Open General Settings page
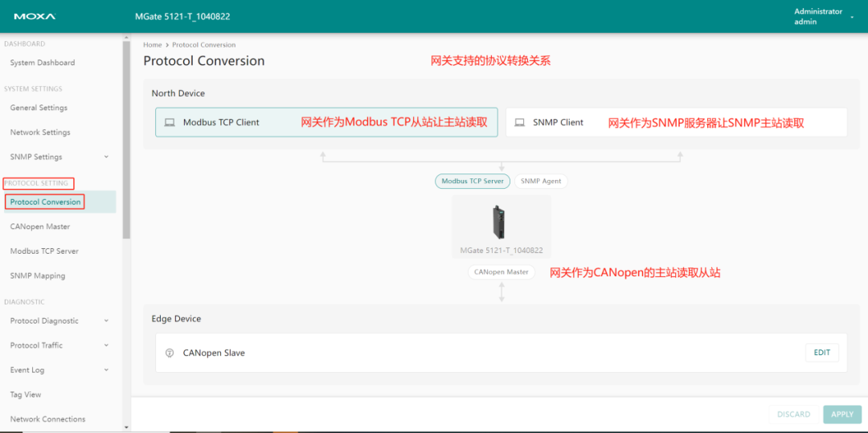Image resolution: width=868 pixels, height=433 pixels. tap(39, 108)
